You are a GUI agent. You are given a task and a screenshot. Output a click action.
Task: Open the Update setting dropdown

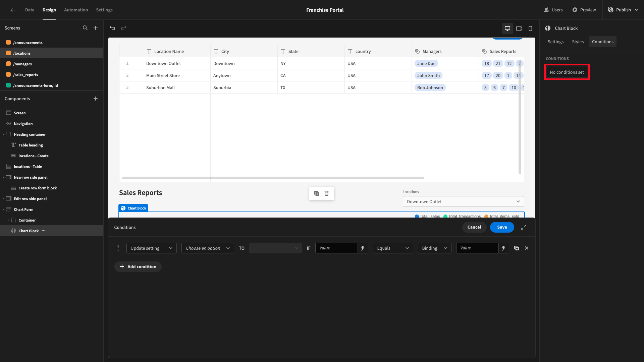click(x=152, y=248)
